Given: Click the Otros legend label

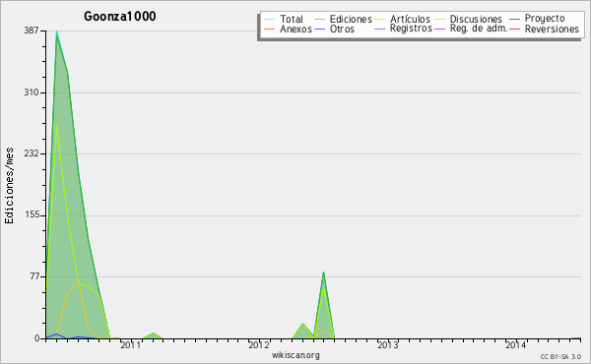Looking at the screenshot, I should 342,29.
